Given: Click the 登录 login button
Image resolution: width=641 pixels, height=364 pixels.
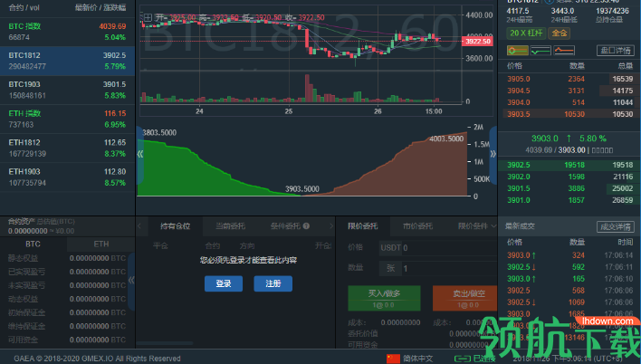Looking at the screenshot, I should click(x=224, y=283).
